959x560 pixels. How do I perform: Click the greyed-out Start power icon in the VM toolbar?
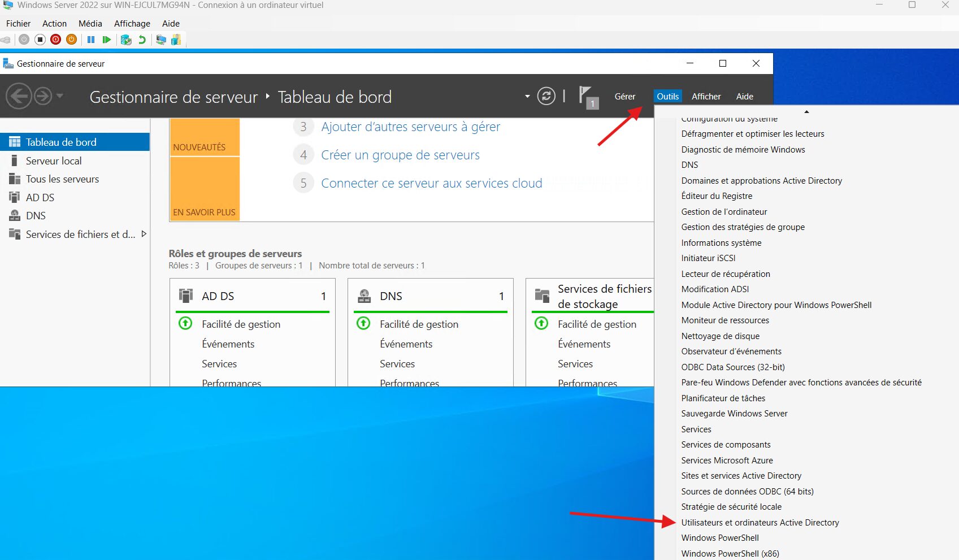pyautogui.click(x=24, y=40)
